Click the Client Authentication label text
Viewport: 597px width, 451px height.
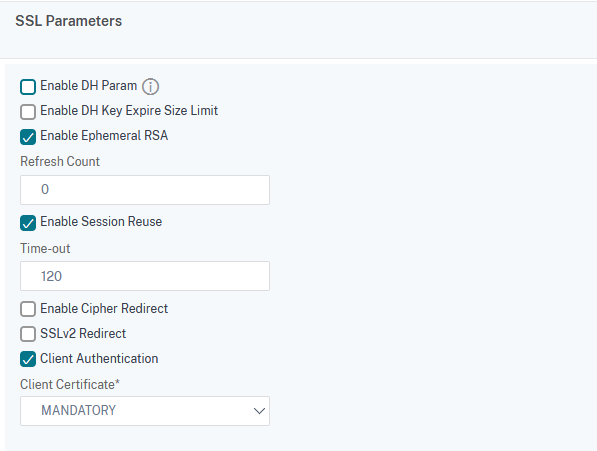(99, 359)
